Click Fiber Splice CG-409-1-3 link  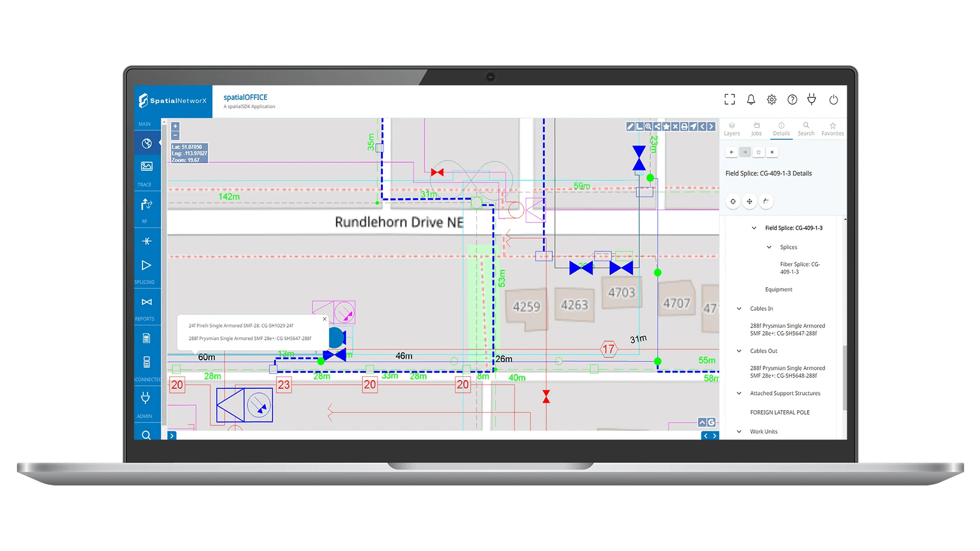799,268
